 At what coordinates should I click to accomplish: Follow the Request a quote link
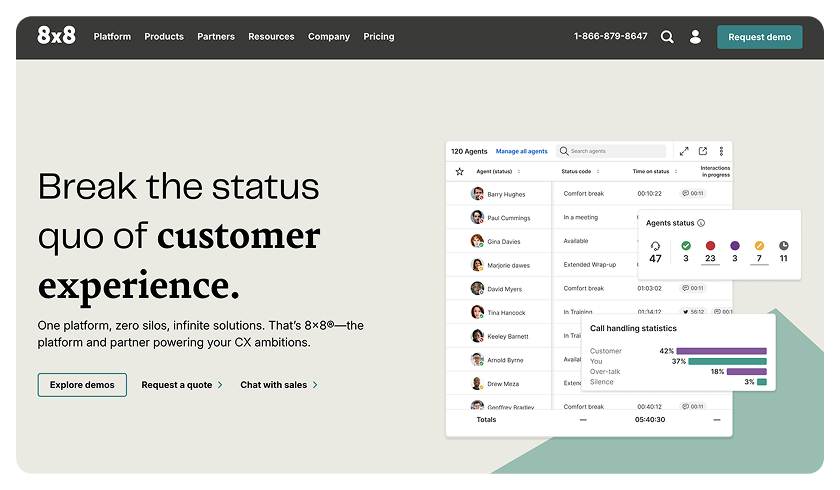177,385
